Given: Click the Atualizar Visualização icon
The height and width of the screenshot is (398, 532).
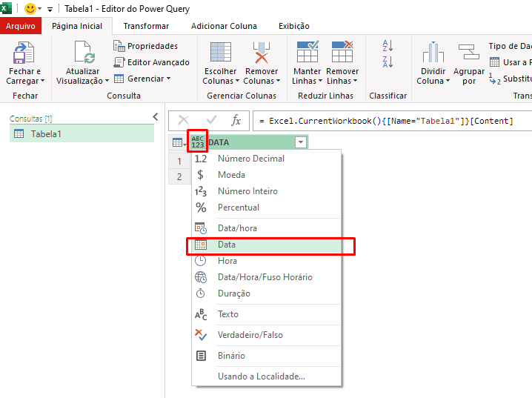Looking at the screenshot, I should pos(83,52).
